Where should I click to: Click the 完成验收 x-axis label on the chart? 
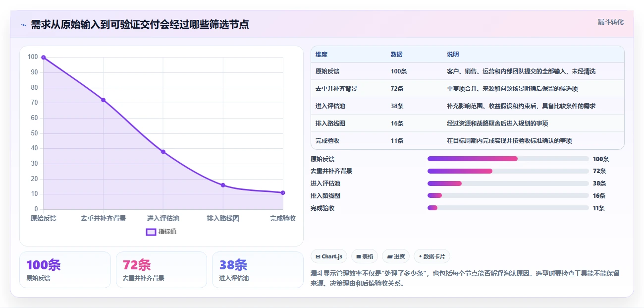283,218
